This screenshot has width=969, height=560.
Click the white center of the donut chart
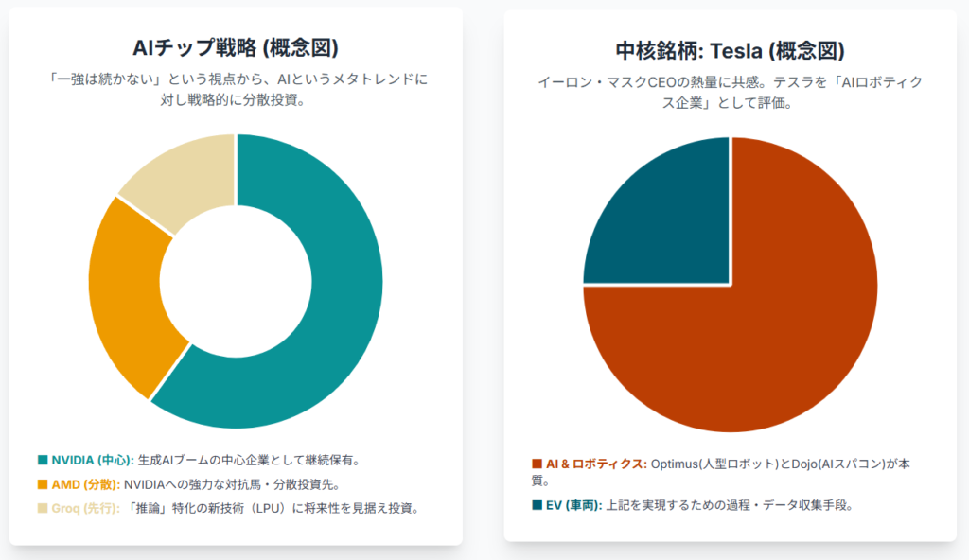pos(236,281)
